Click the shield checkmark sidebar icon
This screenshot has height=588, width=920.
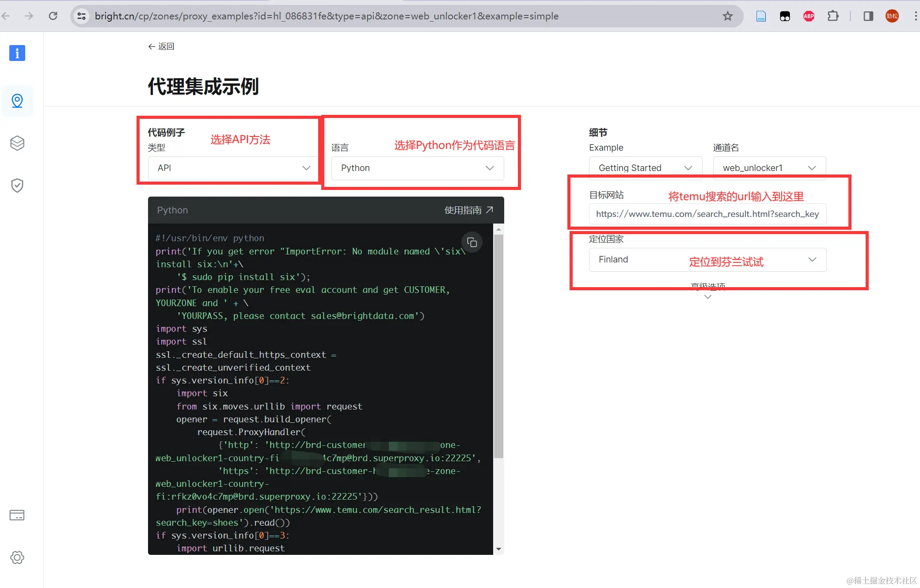click(x=17, y=186)
